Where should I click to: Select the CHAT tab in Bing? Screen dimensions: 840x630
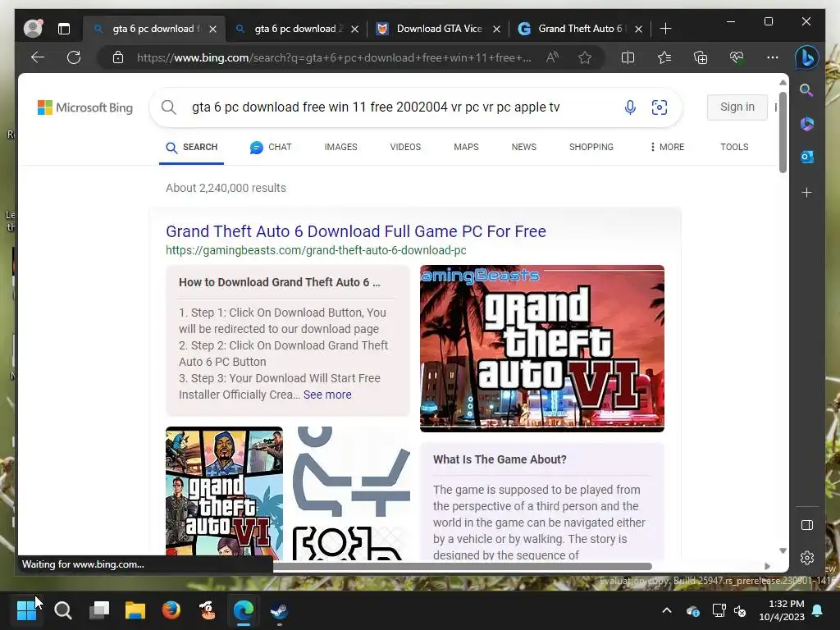pos(271,148)
